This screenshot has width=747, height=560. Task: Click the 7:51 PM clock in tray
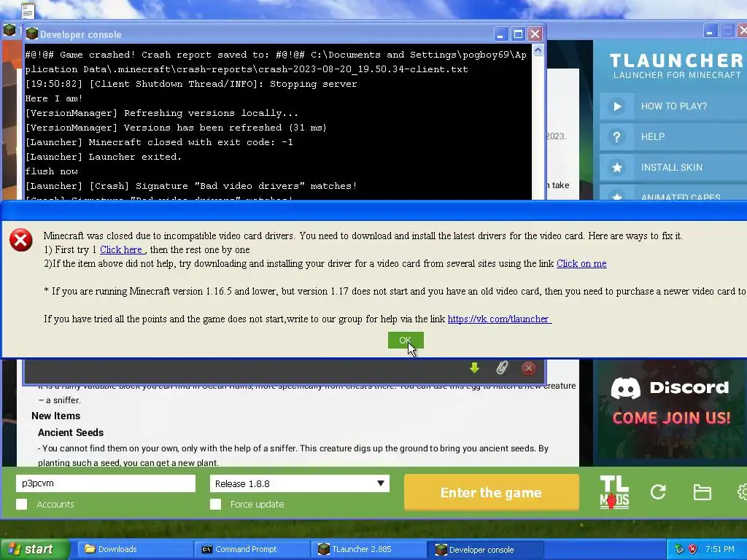click(x=720, y=549)
